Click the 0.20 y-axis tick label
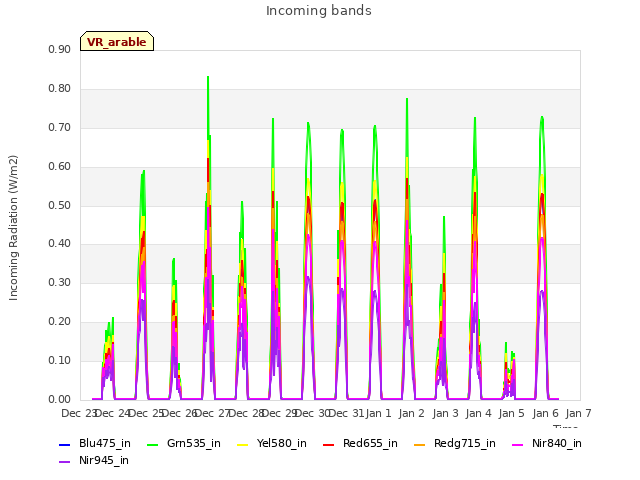This screenshot has height=480, width=640. point(60,322)
